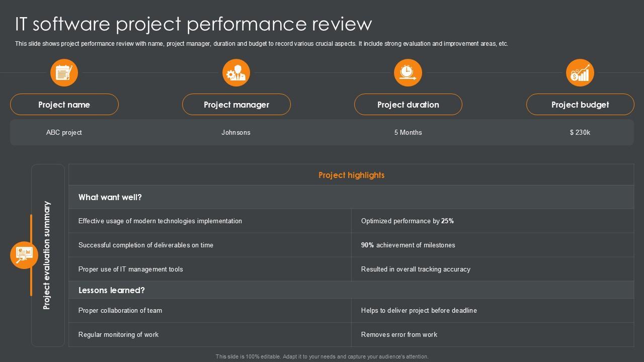Click the stopwatch icon above Project duration

click(x=408, y=73)
